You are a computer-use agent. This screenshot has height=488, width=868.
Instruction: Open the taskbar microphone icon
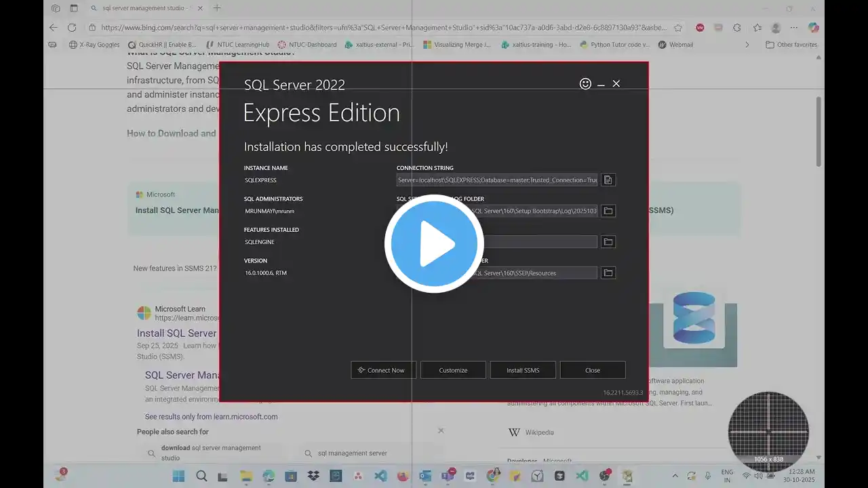[708, 476]
